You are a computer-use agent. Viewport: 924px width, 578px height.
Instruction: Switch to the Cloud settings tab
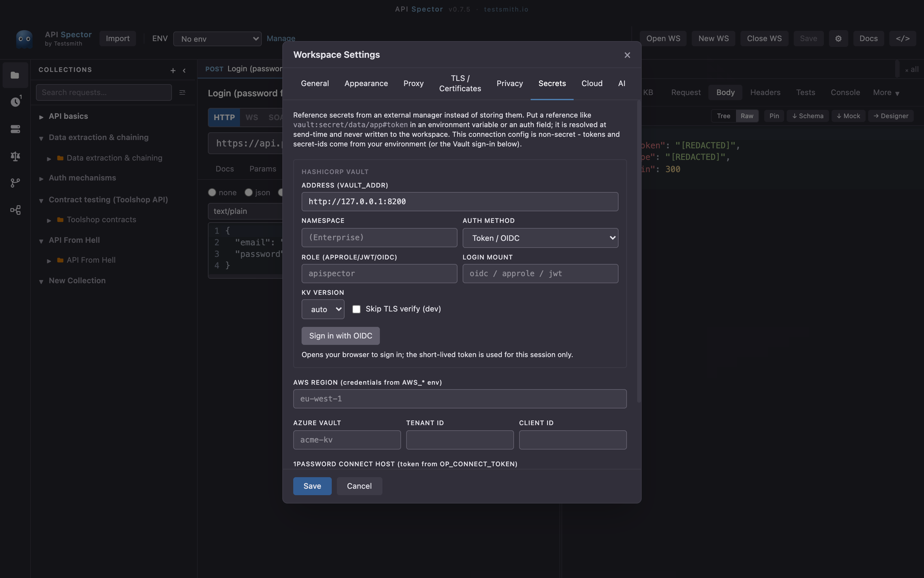pyautogui.click(x=592, y=83)
